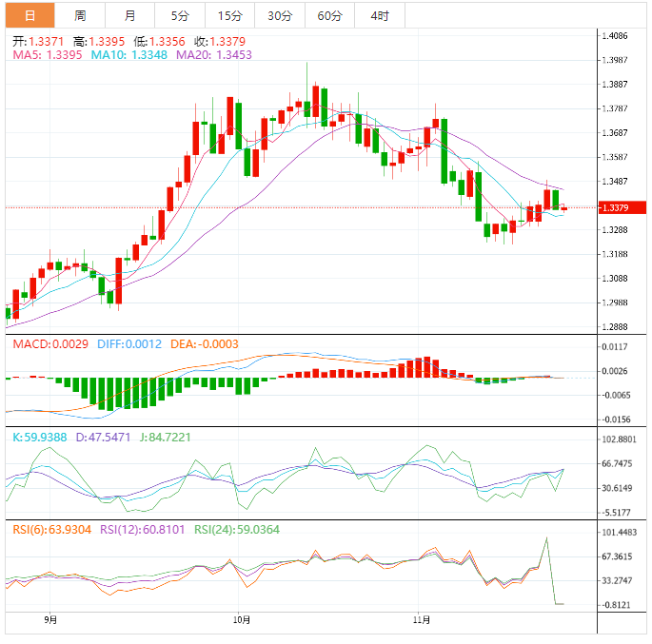
Task: Click the DIFF:0.0012 label
Action: [129, 344]
